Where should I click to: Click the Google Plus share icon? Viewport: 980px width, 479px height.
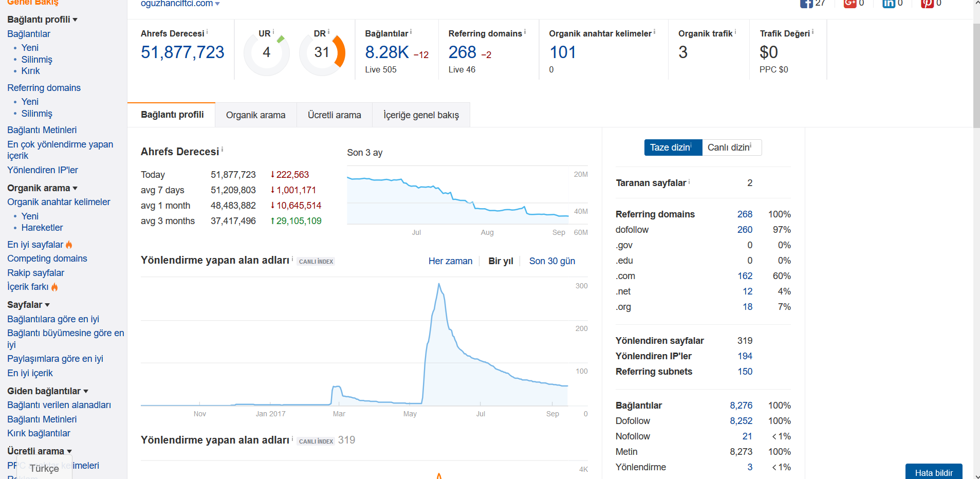[850, 3]
